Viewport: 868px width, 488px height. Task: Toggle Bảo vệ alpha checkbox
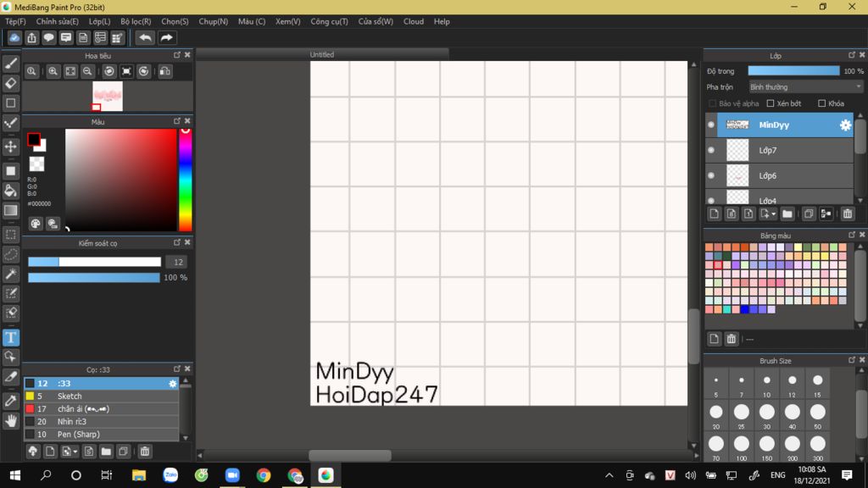pos(712,103)
